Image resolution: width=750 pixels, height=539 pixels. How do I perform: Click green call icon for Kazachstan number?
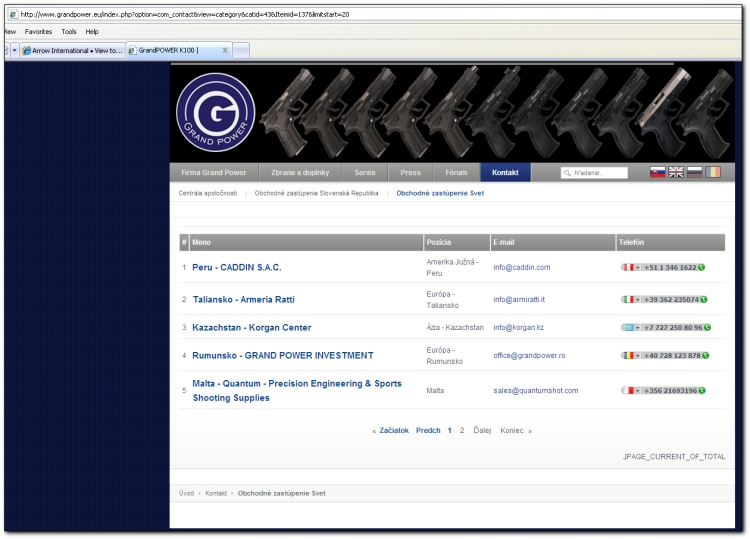click(x=707, y=327)
